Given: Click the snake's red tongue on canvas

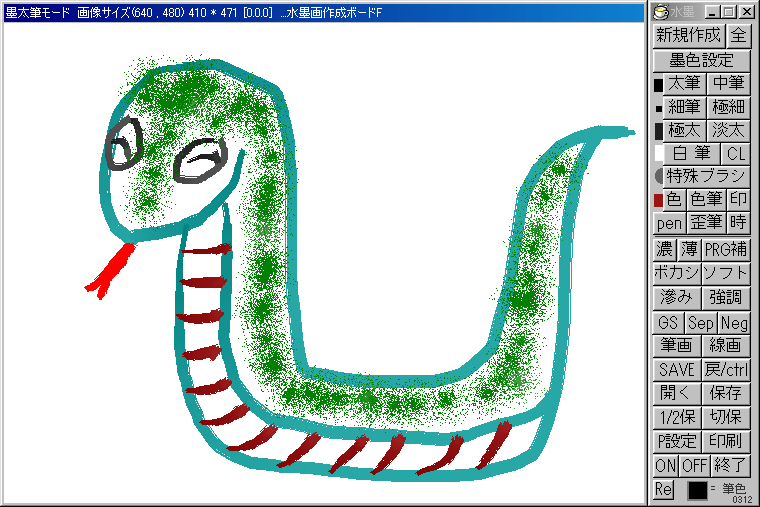Looking at the screenshot, I should [110, 271].
